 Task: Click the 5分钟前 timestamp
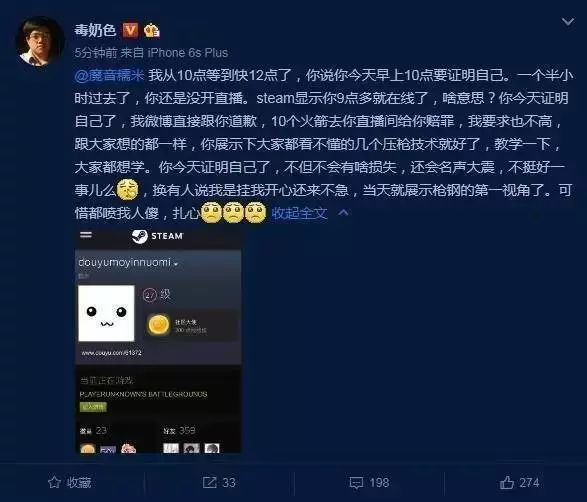click(x=96, y=53)
